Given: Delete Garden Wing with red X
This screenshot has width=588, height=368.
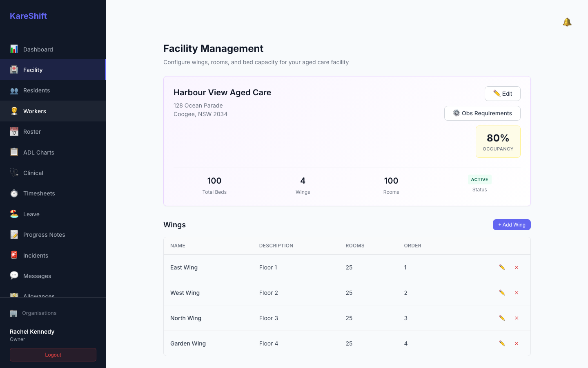Looking at the screenshot, I should click(x=517, y=343).
